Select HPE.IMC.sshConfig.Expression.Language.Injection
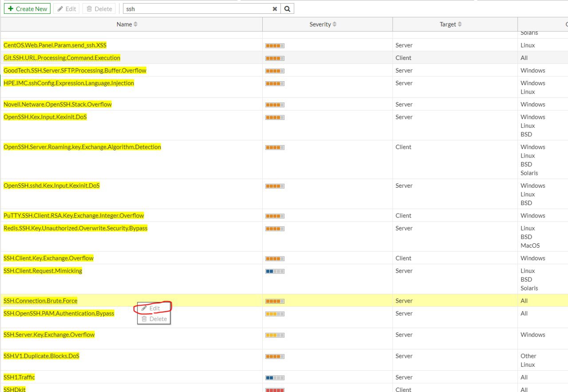This screenshot has width=568, height=392. click(68, 83)
